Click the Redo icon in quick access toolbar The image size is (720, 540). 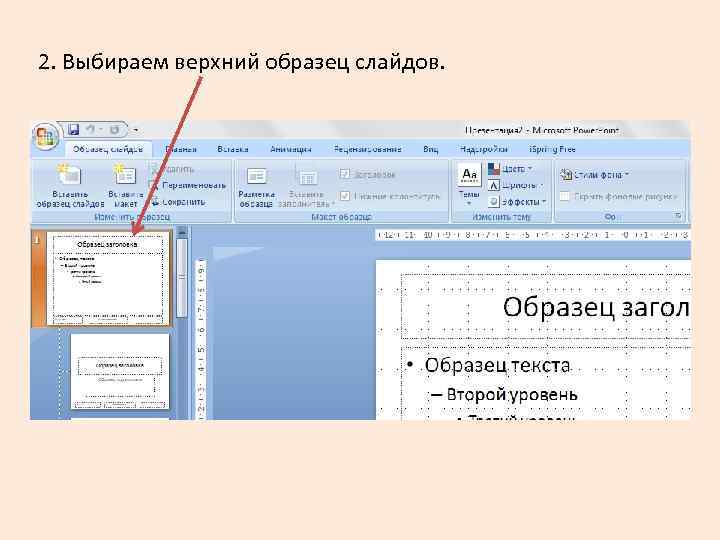[114, 130]
